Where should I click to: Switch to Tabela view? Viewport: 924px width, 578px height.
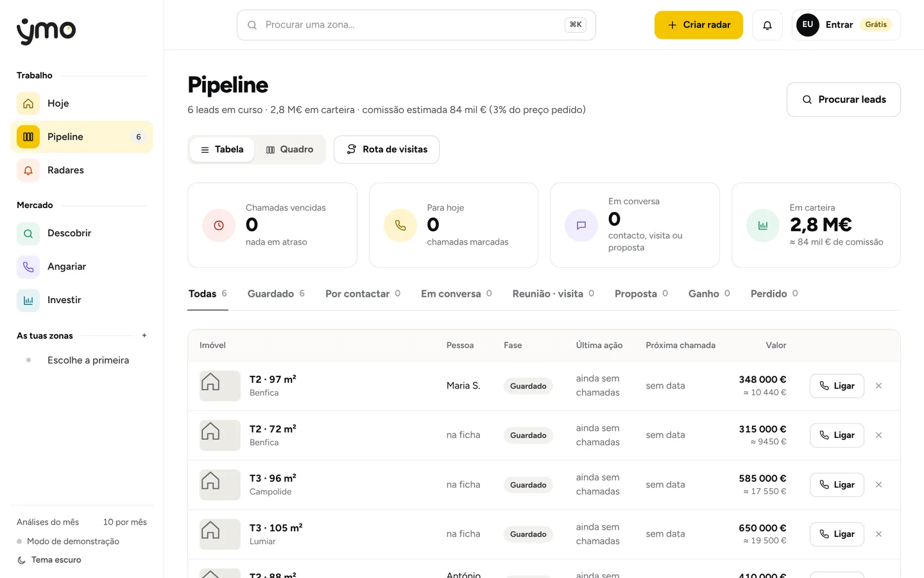[x=222, y=150]
